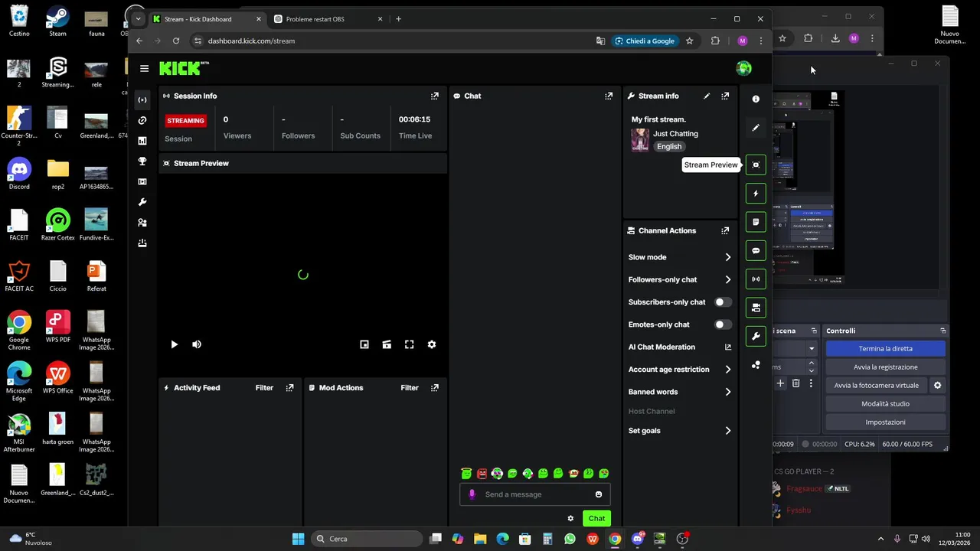
Task: Open the Kick hamburger menu
Action: [x=144, y=68]
